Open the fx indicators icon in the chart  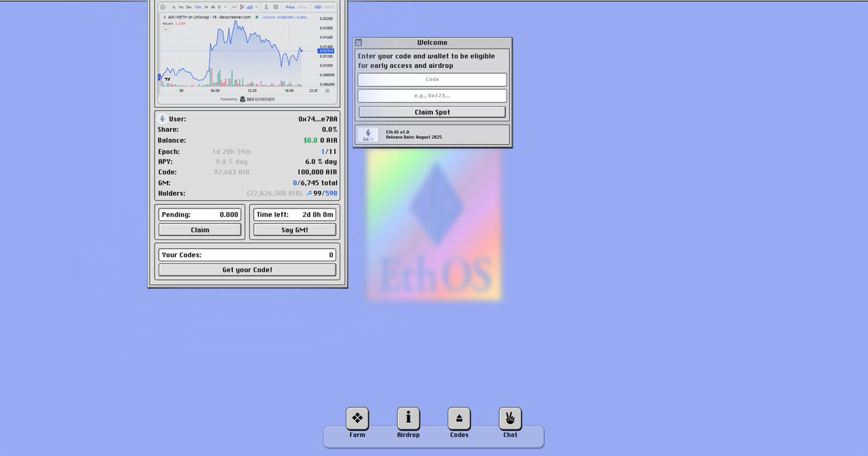(266, 7)
